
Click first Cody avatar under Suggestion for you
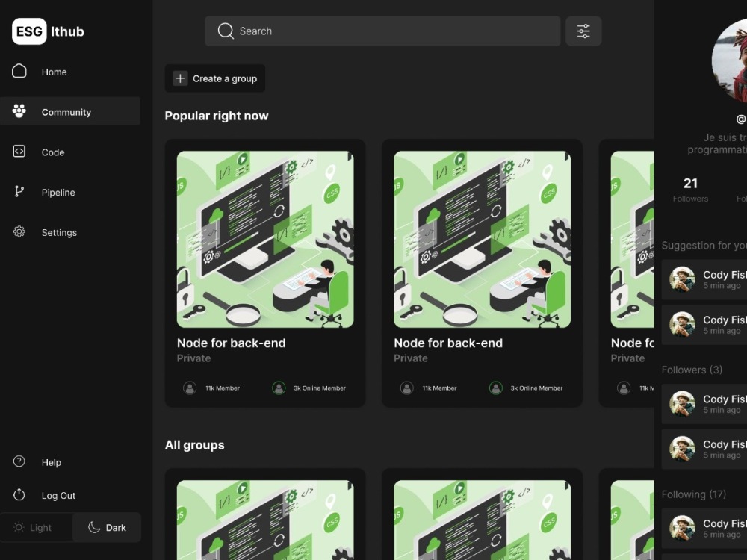(x=682, y=279)
